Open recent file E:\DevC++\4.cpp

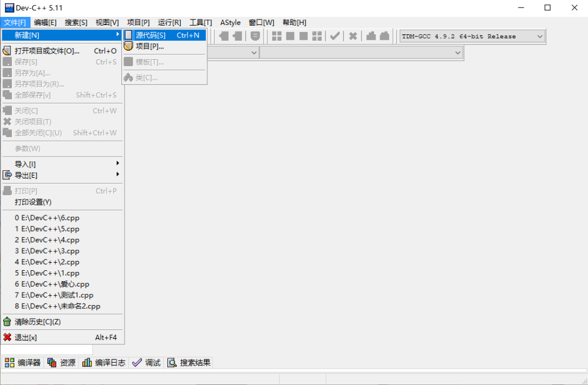click(62, 240)
